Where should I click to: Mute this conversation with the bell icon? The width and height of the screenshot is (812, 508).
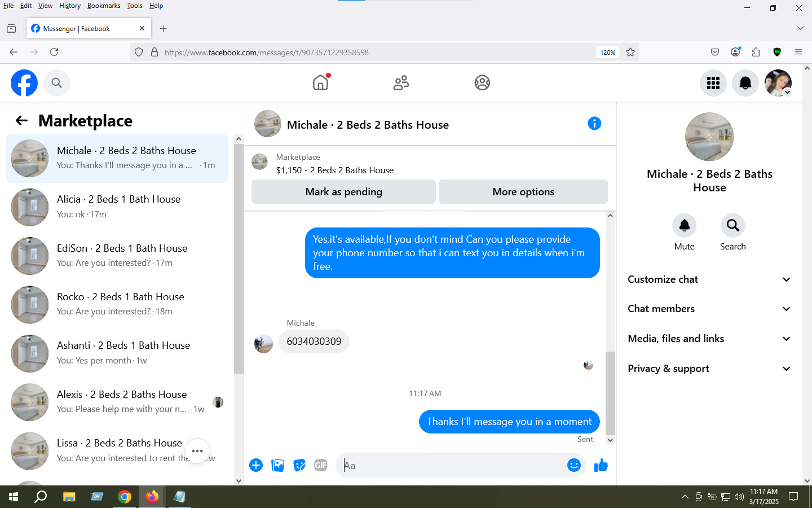click(685, 226)
